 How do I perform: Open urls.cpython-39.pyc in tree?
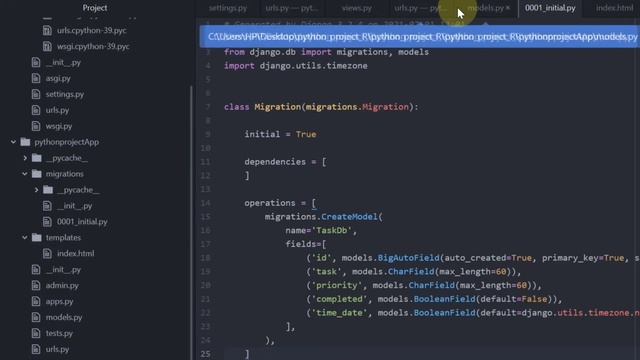tap(91, 30)
